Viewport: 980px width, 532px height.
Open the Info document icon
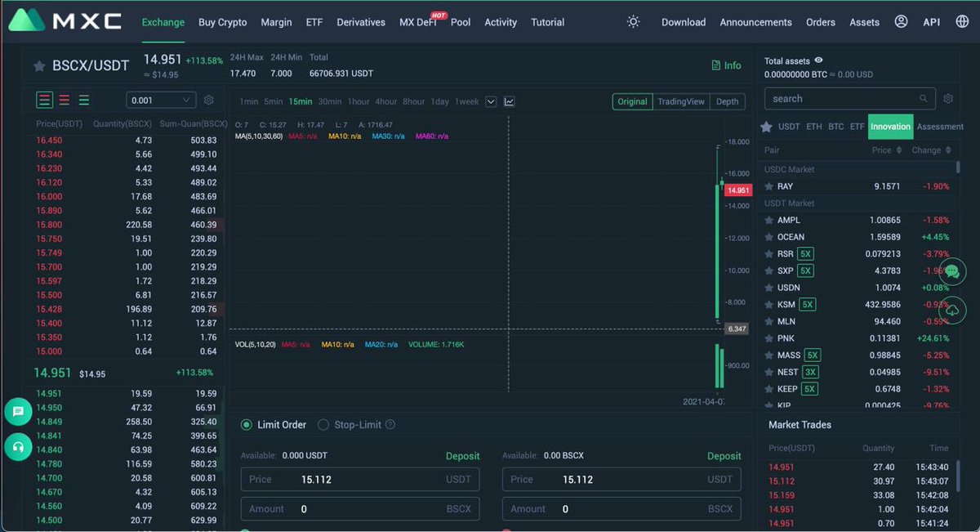(x=716, y=65)
